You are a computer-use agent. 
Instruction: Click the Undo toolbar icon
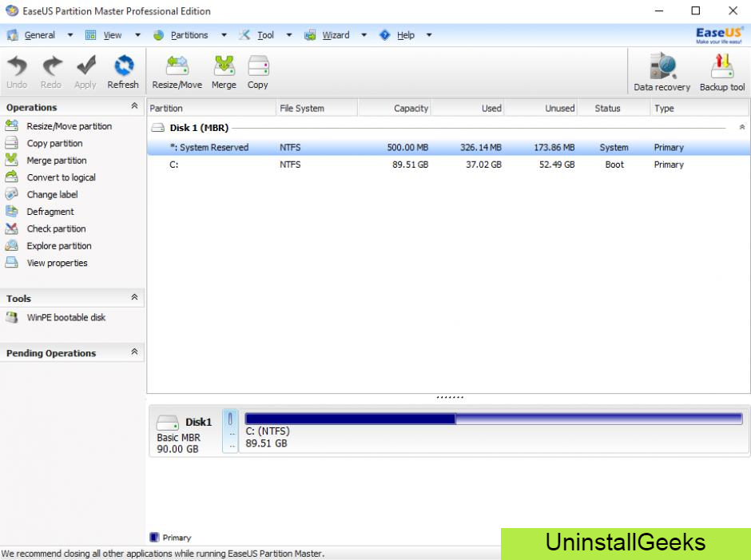18,66
